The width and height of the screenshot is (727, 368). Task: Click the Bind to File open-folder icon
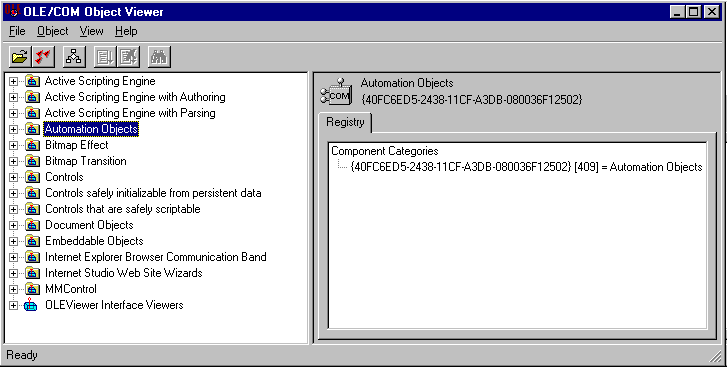click(x=20, y=57)
